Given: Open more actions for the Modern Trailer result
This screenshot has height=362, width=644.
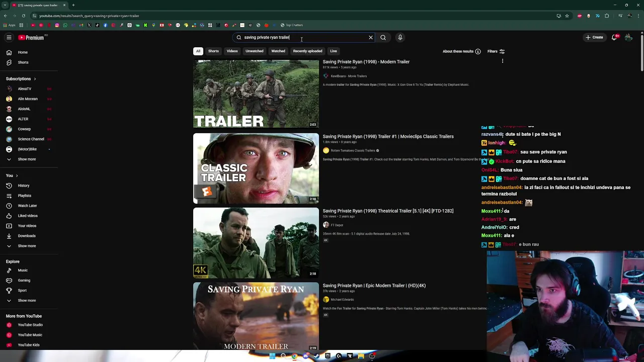Looking at the screenshot, I should point(502,61).
